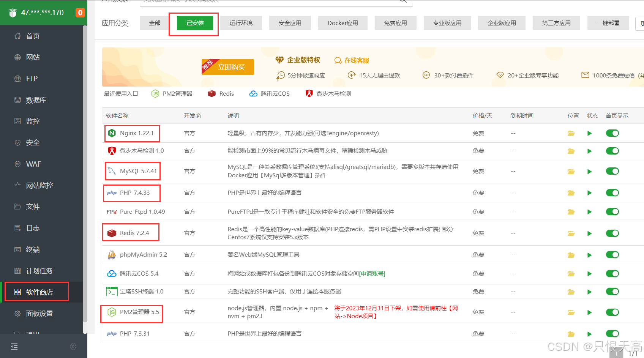
Task: Click the 腾讯云COS 5.4 status play icon
Action: 590,274
